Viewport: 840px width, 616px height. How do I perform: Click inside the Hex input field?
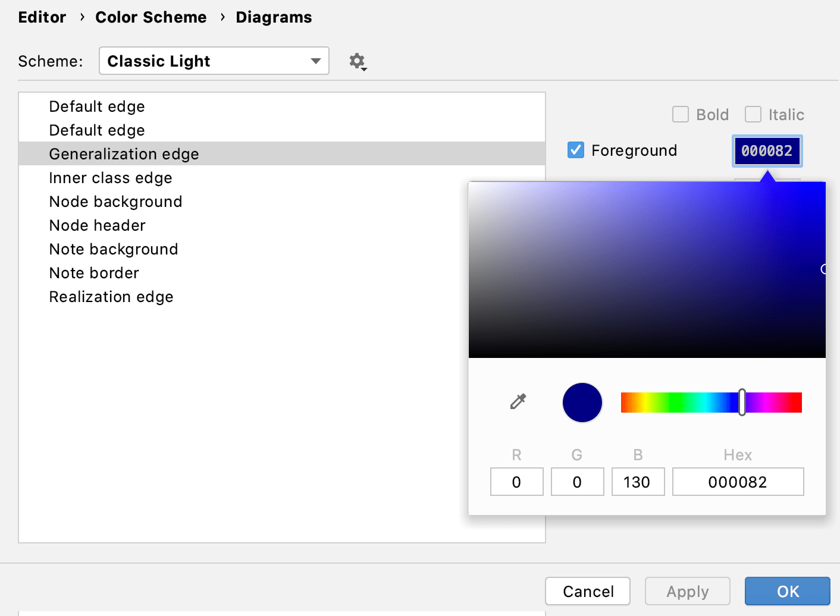coord(737,482)
